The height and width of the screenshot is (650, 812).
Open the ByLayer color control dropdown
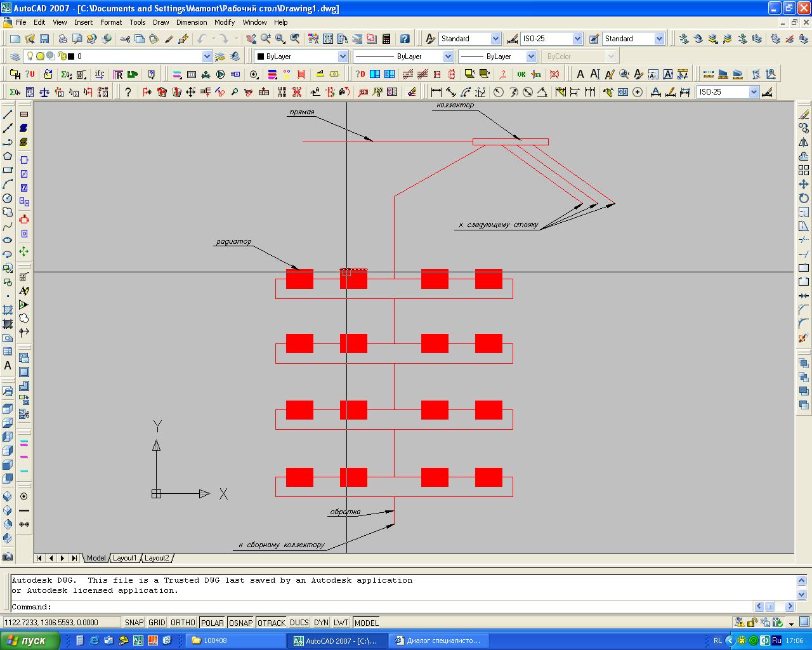[343, 56]
